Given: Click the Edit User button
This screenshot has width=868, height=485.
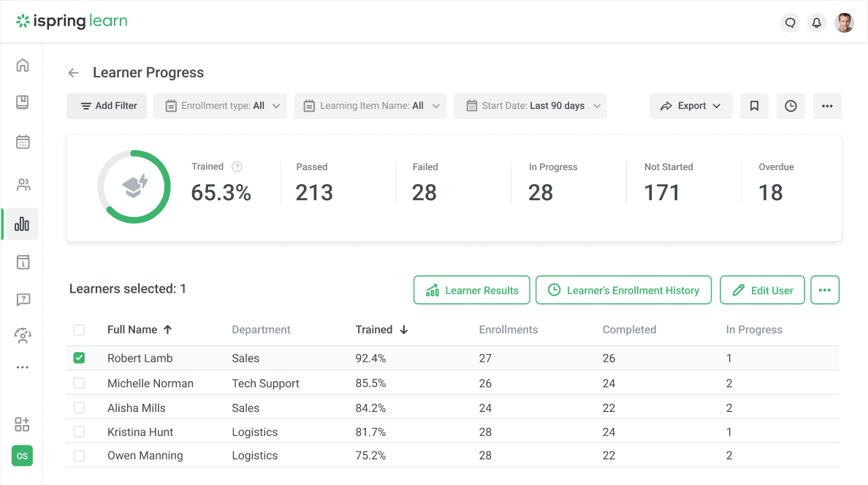Looking at the screenshot, I should [x=762, y=290].
